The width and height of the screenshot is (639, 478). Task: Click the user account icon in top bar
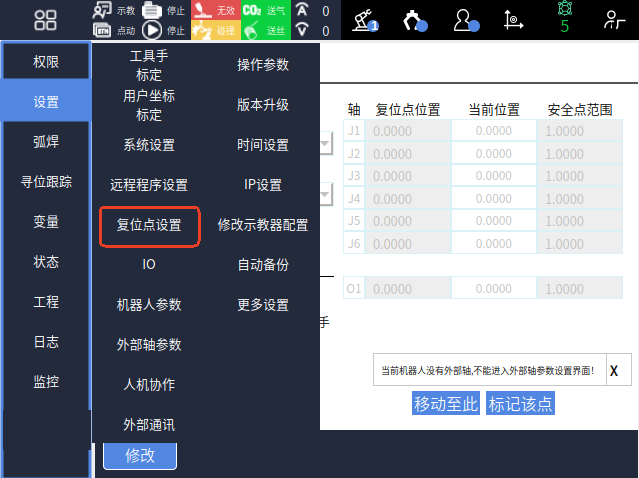point(466,20)
